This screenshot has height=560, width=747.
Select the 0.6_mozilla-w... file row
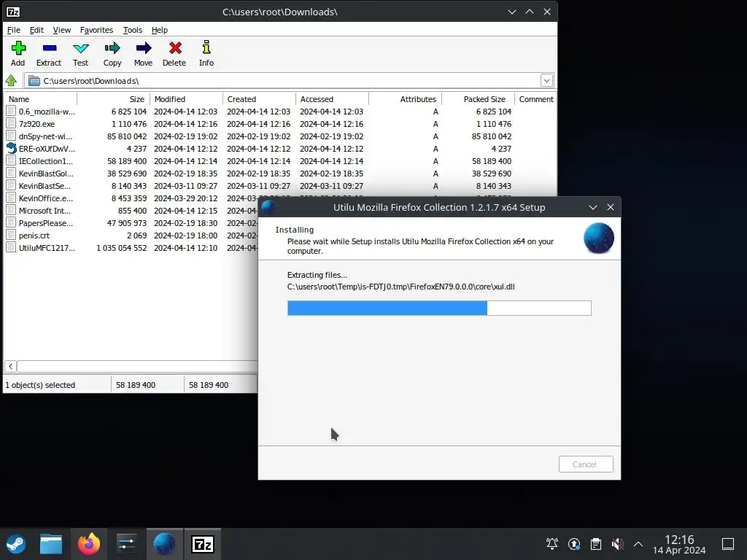click(x=280, y=112)
